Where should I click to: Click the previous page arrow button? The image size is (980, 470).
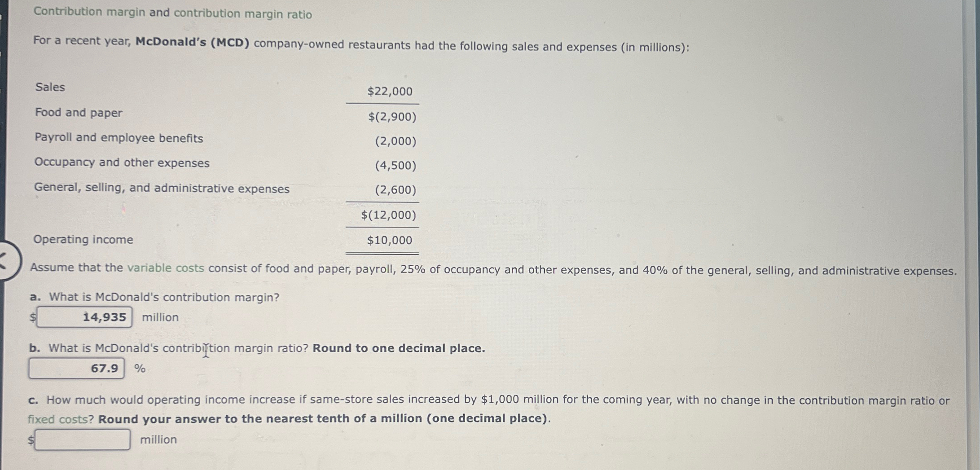[8, 261]
